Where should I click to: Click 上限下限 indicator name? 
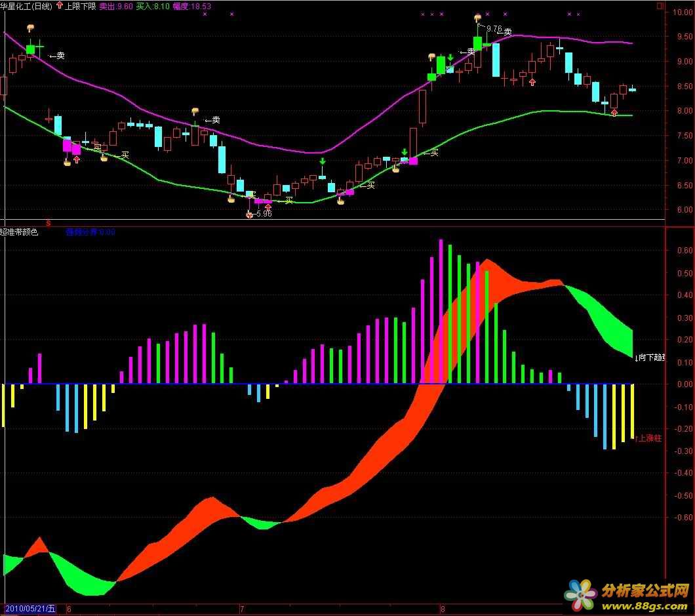(x=81, y=6)
